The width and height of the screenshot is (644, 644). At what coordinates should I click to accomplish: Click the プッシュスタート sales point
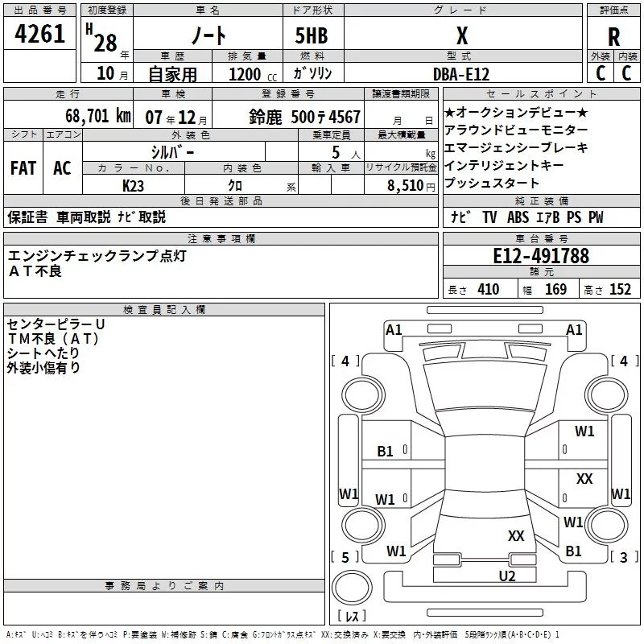[x=492, y=183]
